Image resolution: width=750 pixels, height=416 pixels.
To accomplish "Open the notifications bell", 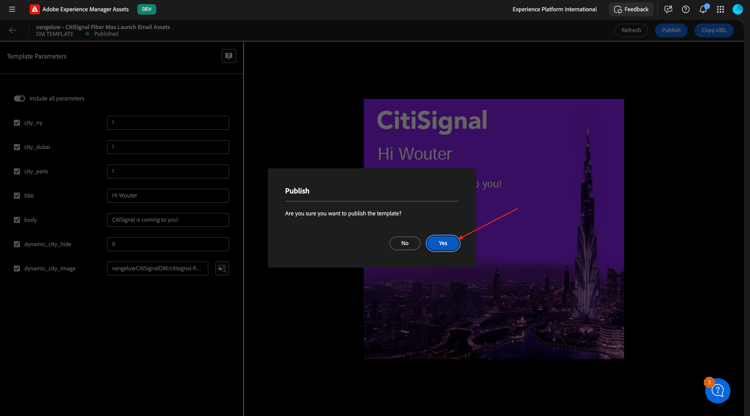I will pyautogui.click(x=703, y=9).
